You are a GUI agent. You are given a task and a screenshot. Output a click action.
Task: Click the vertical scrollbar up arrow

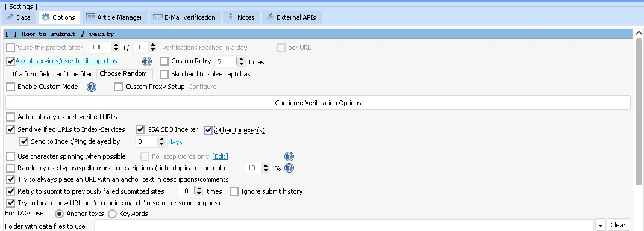639,33
